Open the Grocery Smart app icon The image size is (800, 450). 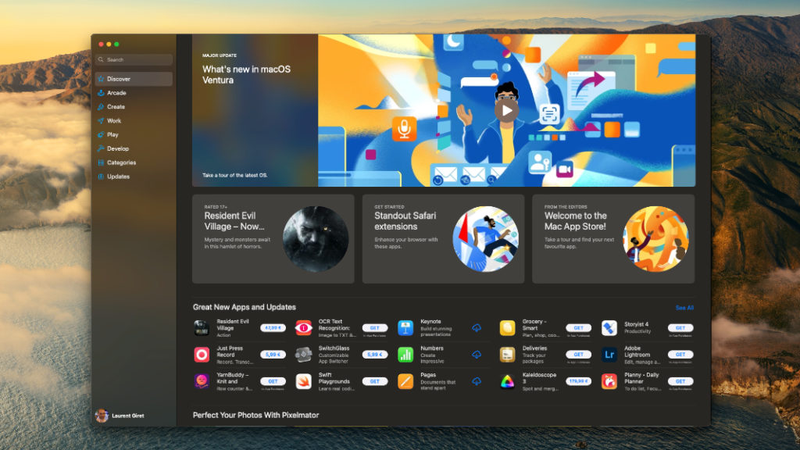click(507, 328)
